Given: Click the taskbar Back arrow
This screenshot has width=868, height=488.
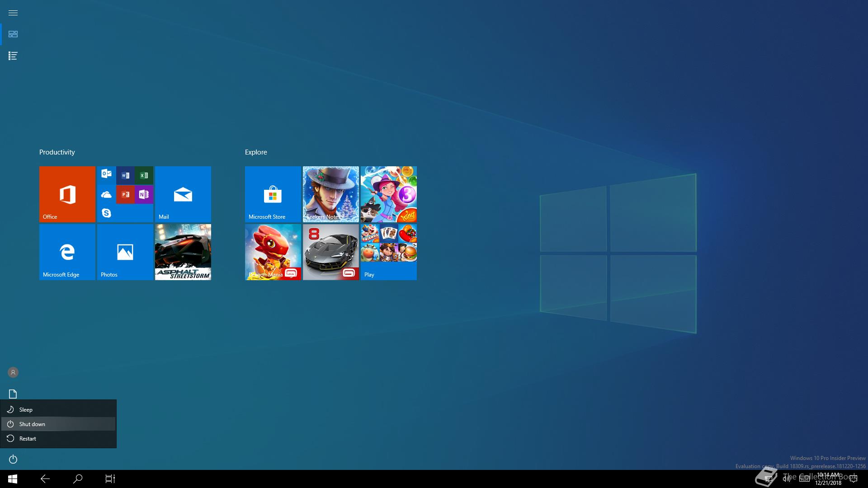Looking at the screenshot, I should click(x=45, y=479).
